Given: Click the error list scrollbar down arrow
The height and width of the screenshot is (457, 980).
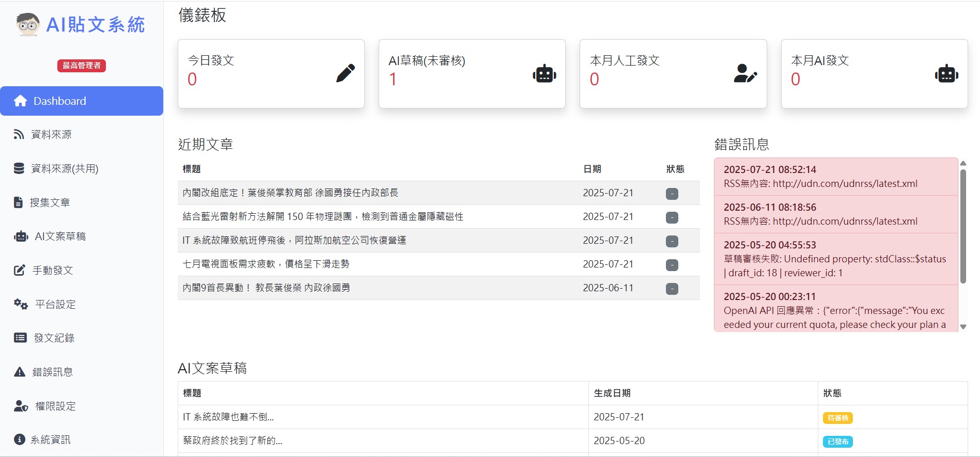Looking at the screenshot, I should [x=963, y=327].
